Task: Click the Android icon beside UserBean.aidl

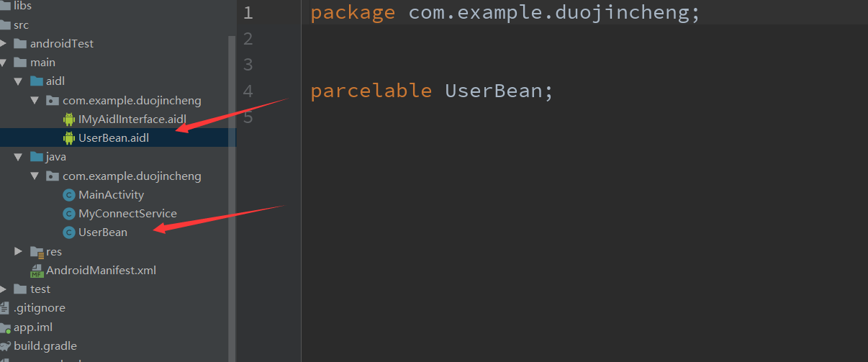Action: coord(69,138)
